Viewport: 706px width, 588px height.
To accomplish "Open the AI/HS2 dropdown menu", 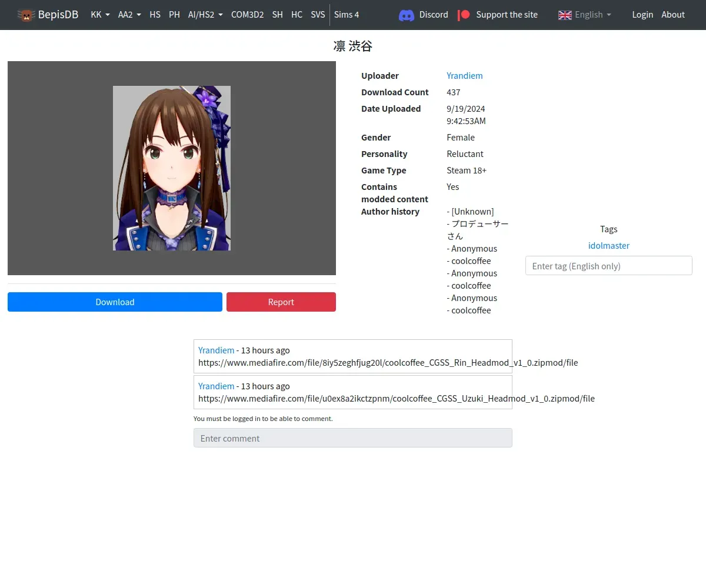I will click(x=205, y=15).
